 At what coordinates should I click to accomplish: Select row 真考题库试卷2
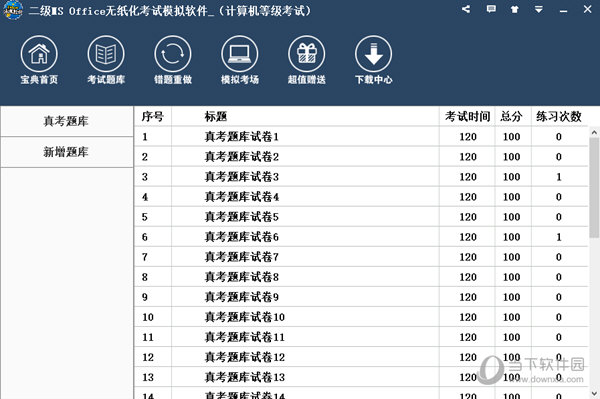pyautogui.click(x=361, y=157)
